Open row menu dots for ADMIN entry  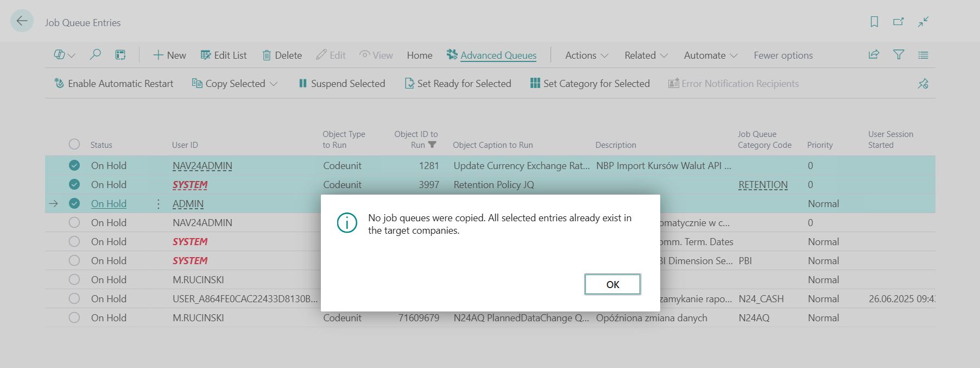pos(158,204)
